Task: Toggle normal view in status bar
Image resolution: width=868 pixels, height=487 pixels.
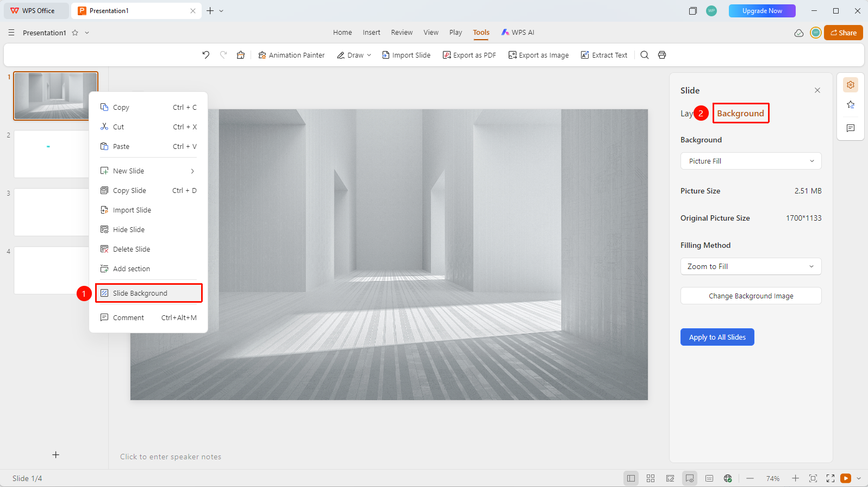Action: tap(631, 478)
